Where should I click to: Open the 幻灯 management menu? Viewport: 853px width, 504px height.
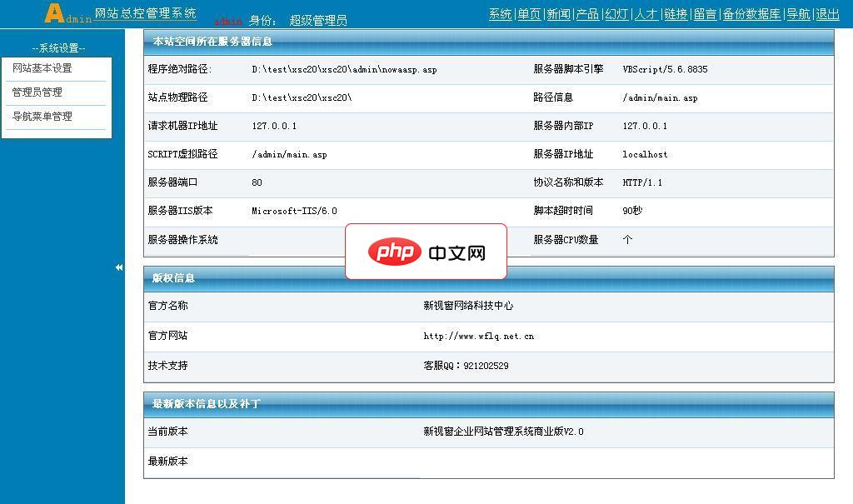click(x=615, y=14)
